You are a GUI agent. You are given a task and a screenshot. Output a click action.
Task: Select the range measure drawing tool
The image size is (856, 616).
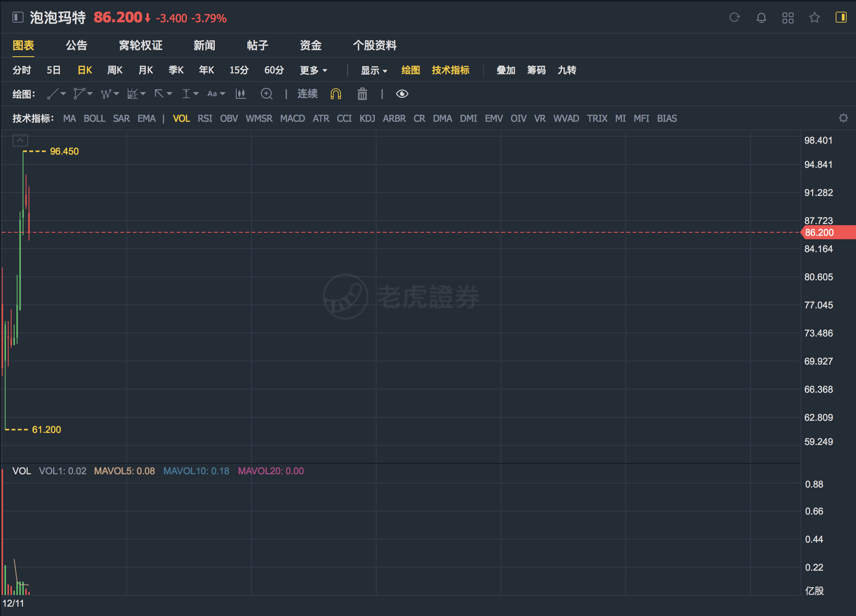[x=186, y=94]
